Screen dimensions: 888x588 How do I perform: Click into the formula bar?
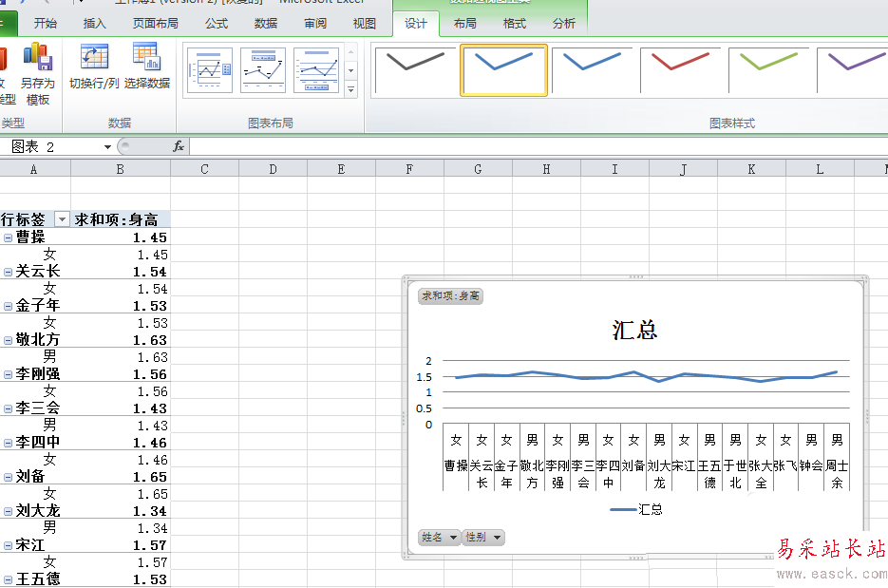click(538, 146)
